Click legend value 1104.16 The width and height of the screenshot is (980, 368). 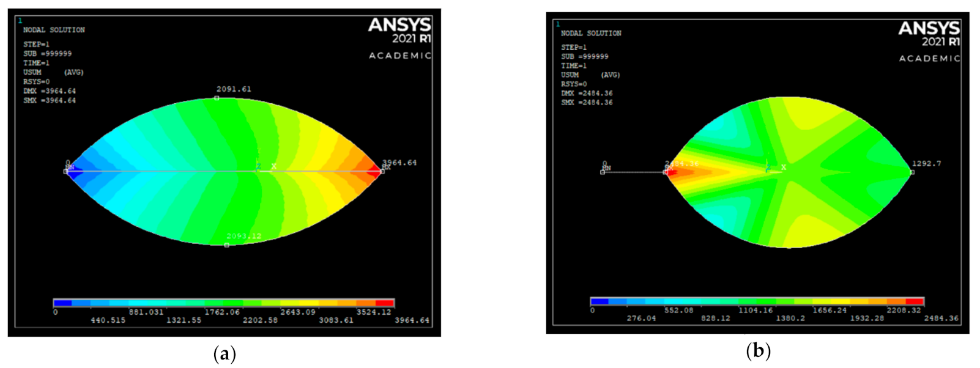click(x=755, y=310)
